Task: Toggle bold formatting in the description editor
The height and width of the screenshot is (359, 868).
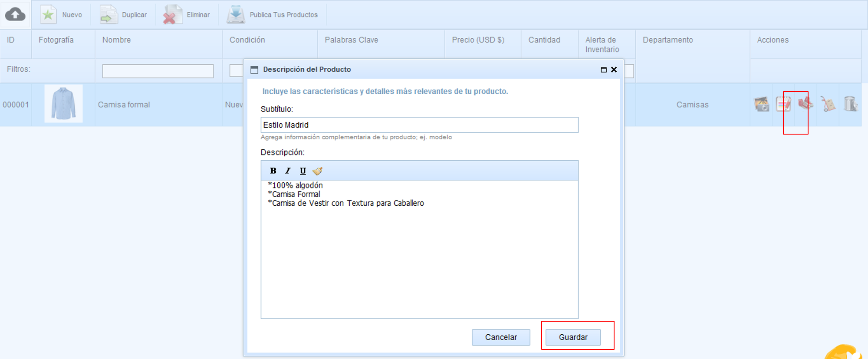Action: (x=273, y=171)
